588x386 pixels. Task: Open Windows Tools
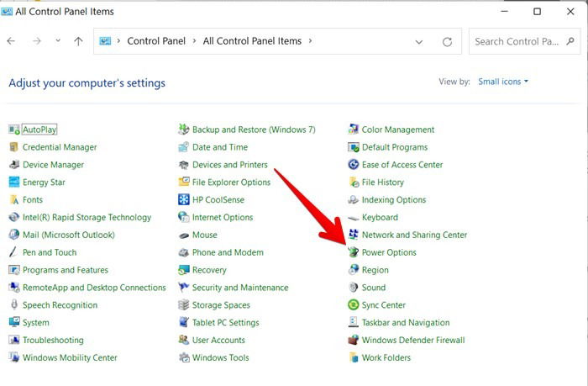[220, 357]
